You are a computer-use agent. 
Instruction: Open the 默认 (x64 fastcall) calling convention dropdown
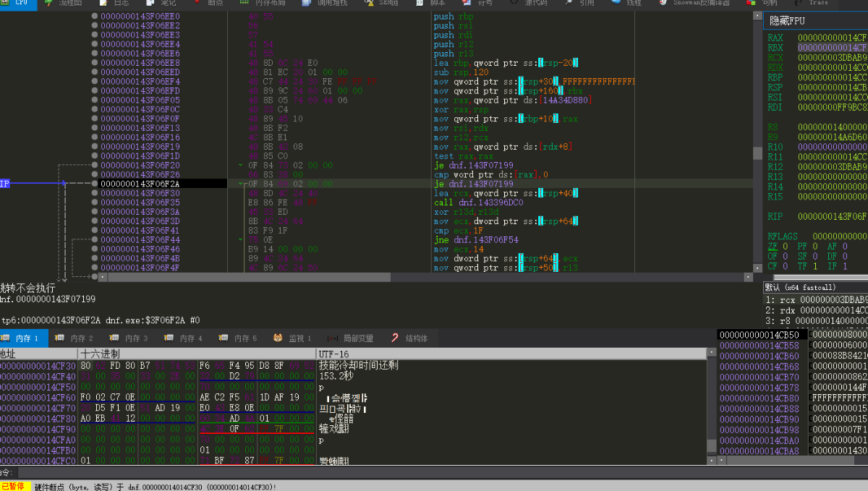click(816, 287)
